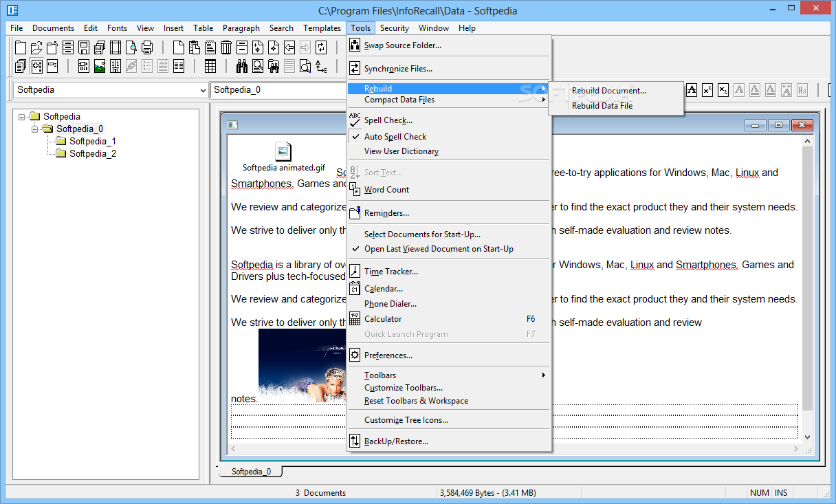This screenshot has width=836, height=504.
Task: Click the new folder icon in toolbar
Action: click(21, 47)
